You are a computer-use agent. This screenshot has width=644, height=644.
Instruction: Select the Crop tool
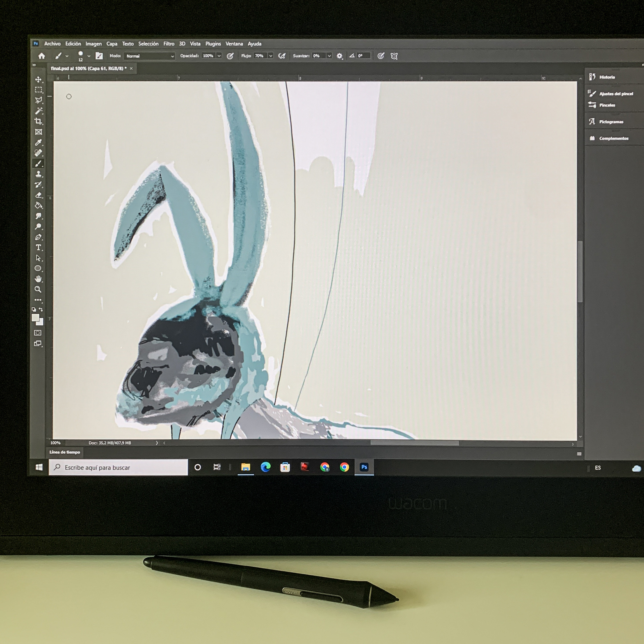(x=39, y=121)
